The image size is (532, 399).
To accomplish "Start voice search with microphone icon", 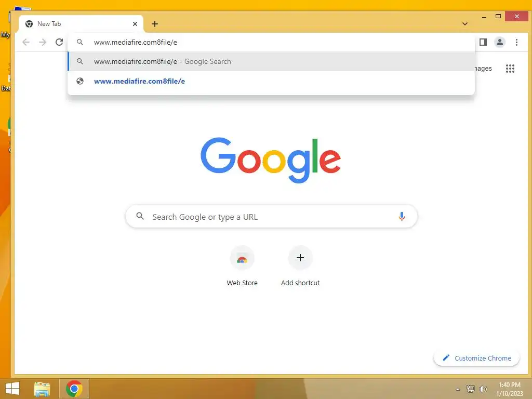I will click(x=402, y=217).
